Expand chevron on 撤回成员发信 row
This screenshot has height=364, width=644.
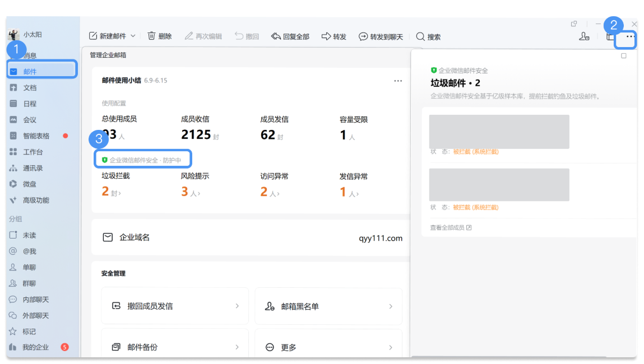237,306
